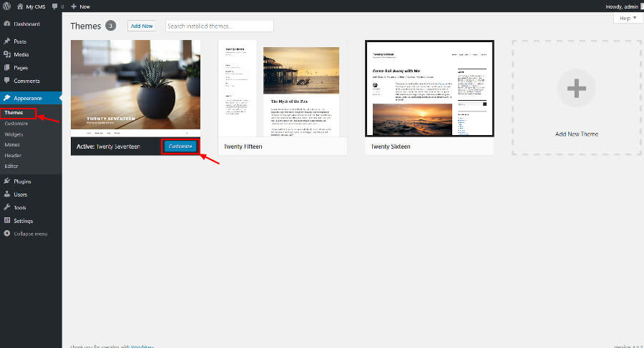Click the Media menu label

tap(21, 54)
